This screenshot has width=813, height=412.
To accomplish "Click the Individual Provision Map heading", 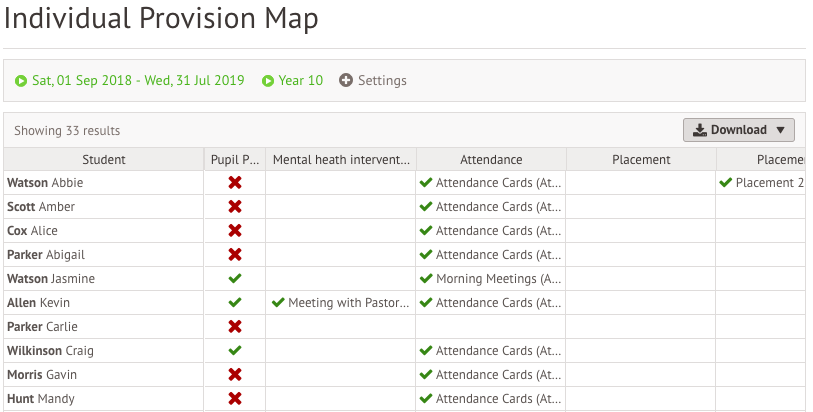I will (x=161, y=19).
